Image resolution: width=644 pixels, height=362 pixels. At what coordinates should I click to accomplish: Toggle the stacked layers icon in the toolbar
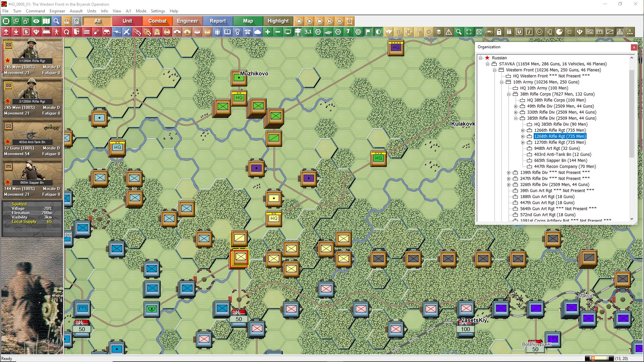tap(439, 32)
